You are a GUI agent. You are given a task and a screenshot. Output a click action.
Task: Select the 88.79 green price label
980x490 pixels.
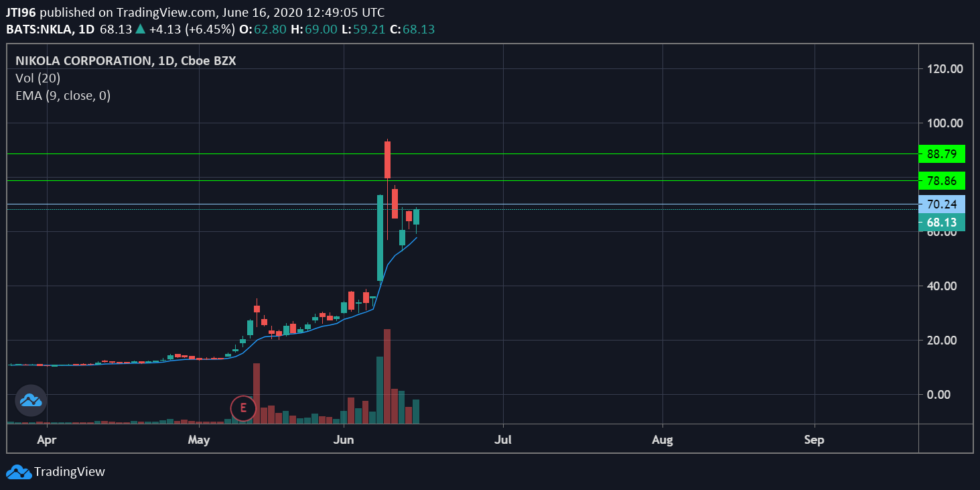tap(942, 154)
